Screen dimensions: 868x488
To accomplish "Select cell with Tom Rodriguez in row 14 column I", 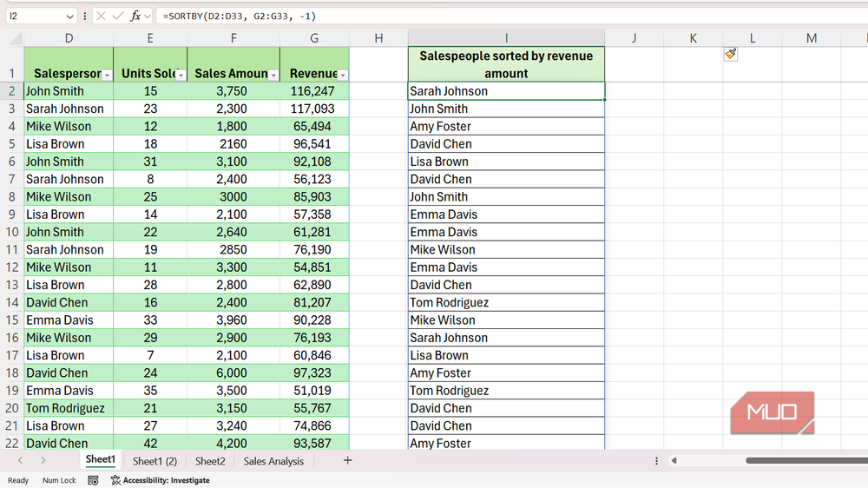I will click(x=506, y=302).
